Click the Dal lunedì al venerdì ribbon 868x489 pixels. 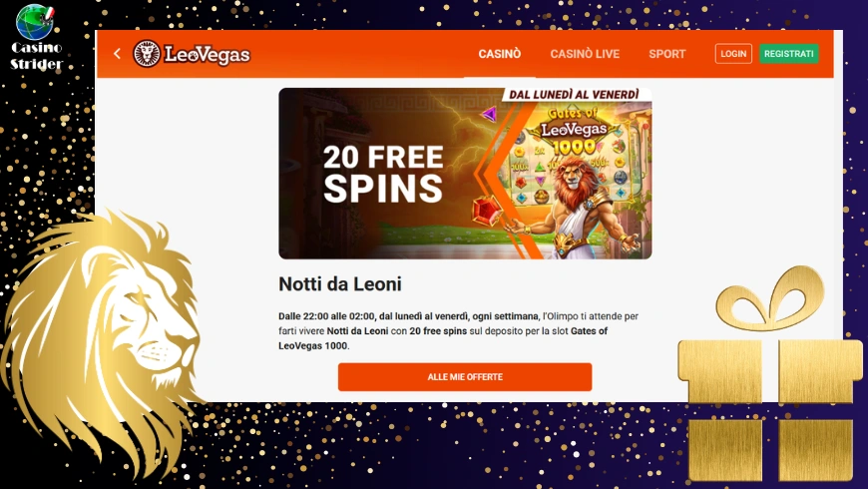(x=576, y=95)
